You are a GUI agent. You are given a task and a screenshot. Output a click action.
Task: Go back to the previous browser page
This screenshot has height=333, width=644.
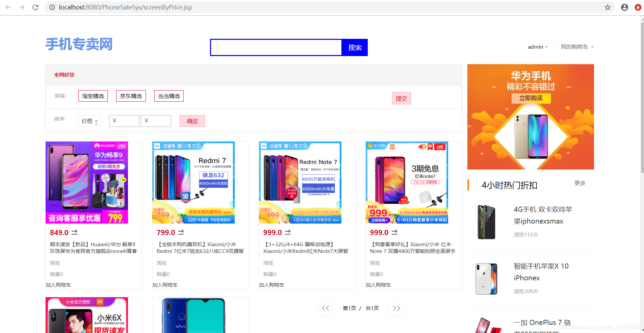tap(8, 7)
